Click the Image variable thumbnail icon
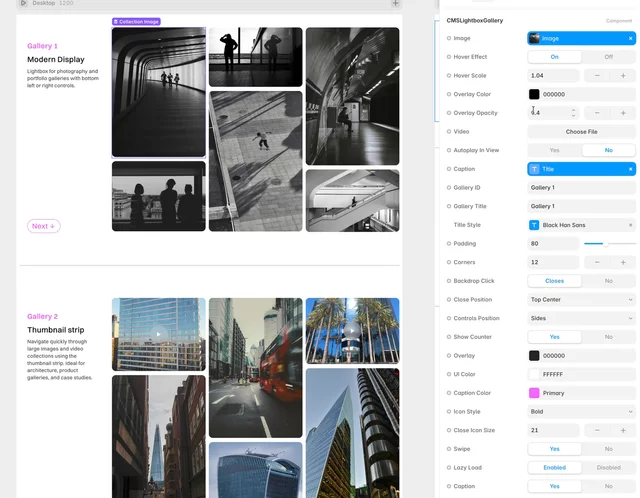640x498 pixels. 534,38
